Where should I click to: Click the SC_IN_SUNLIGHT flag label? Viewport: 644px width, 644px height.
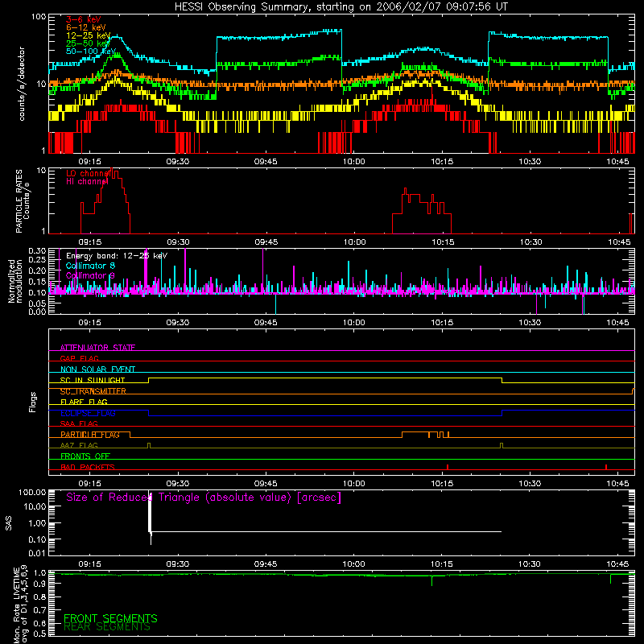pyautogui.click(x=93, y=380)
